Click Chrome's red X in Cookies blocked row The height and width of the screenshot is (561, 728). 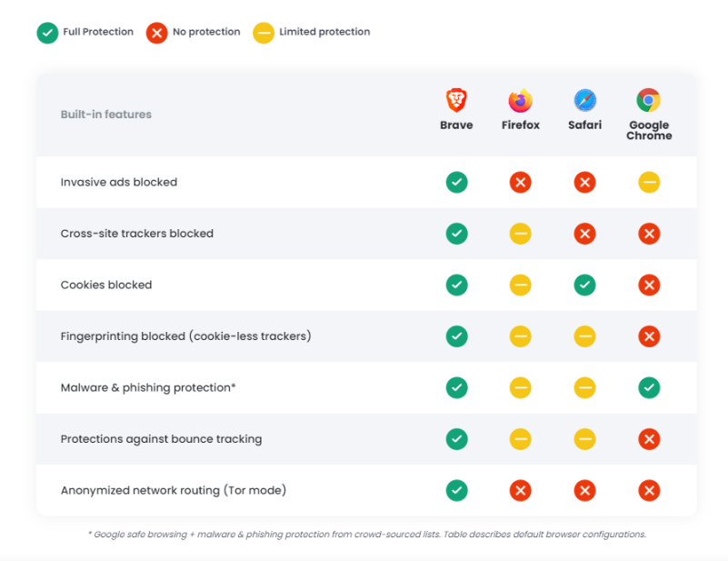649,285
